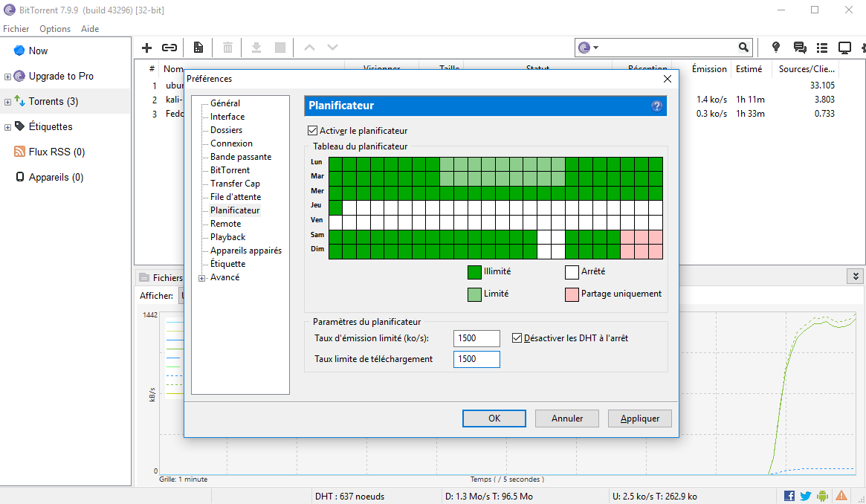
Task: Click the Arrêté white legend swatch
Action: [x=572, y=272]
